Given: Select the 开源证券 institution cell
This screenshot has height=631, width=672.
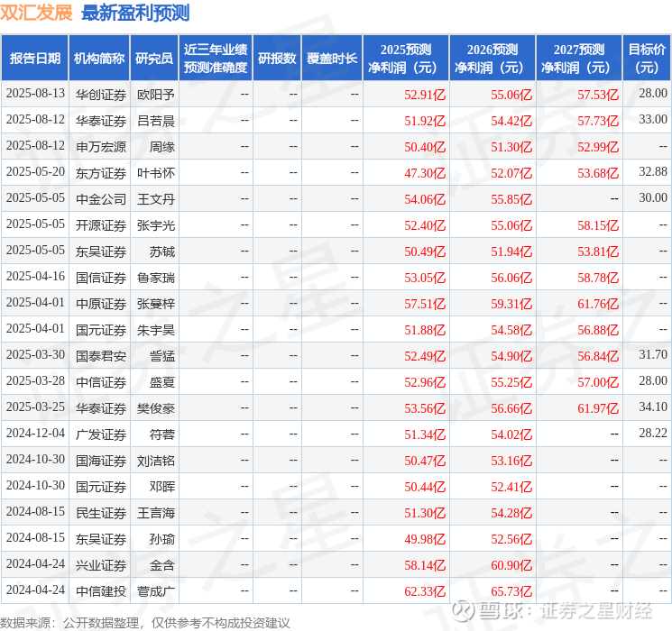Looking at the screenshot, I should coord(101,225).
